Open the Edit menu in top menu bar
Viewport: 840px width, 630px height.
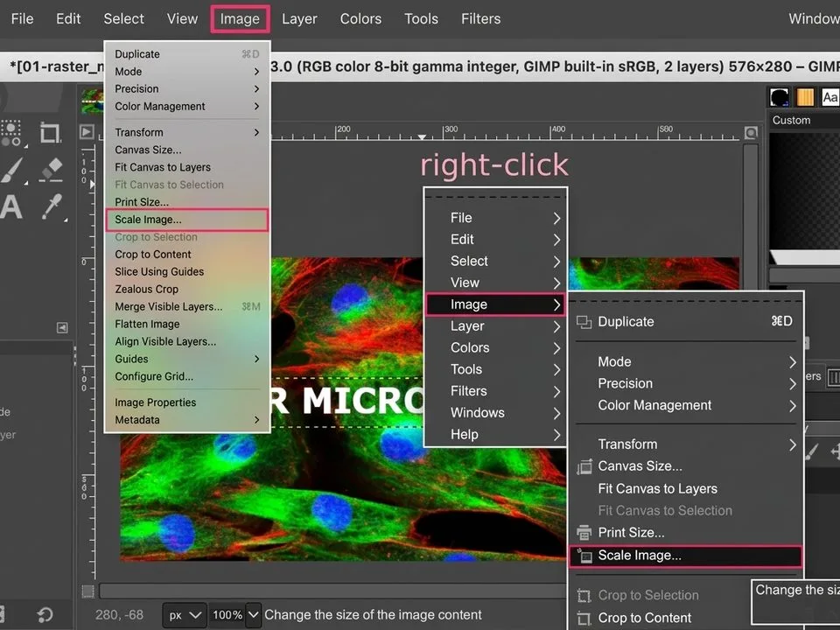68,18
